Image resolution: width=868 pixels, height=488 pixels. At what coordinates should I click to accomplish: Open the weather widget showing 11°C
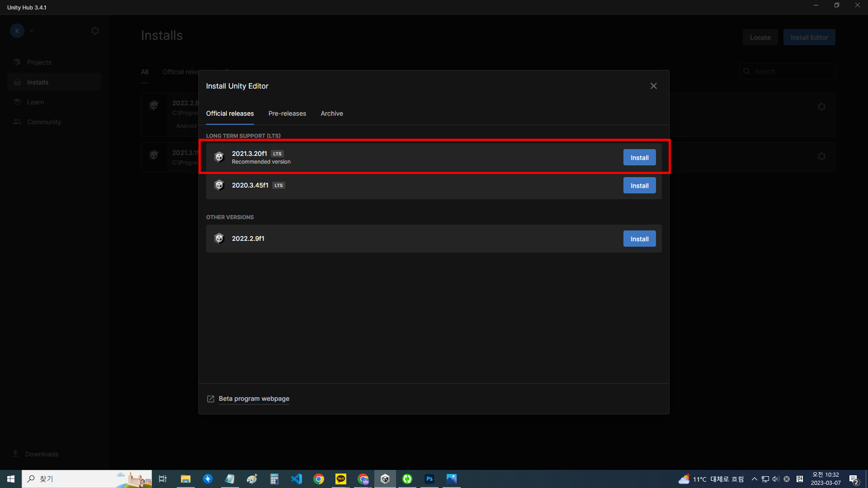711,479
